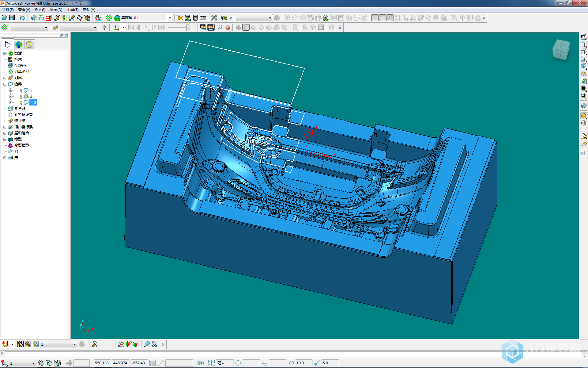Click the boundary delete scissors icon
The width and height of the screenshot is (588, 368).
(x=155, y=344)
